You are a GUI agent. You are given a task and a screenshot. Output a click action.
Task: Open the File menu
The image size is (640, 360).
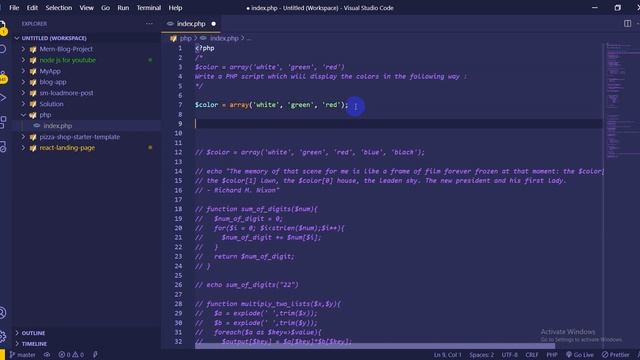pos(14,8)
